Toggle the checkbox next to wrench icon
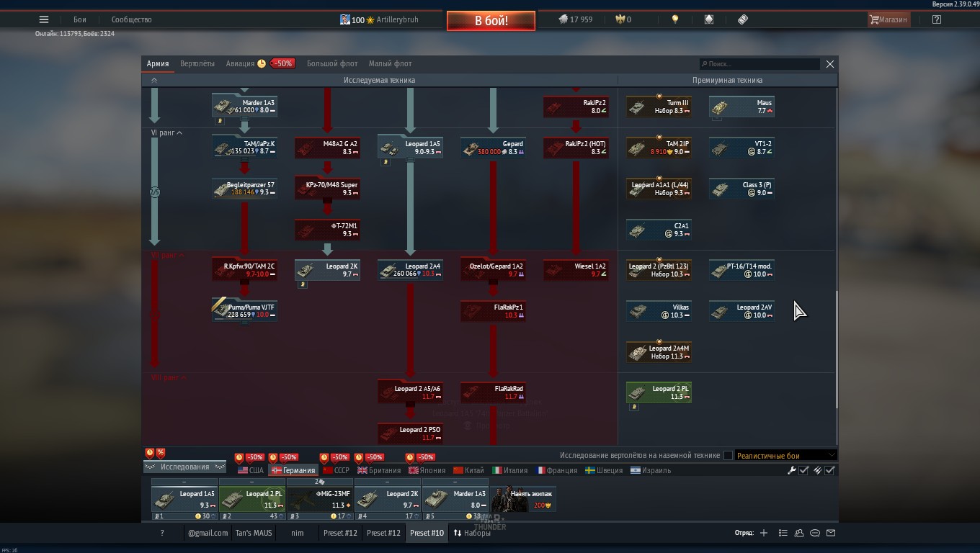 click(x=803, y=470)
